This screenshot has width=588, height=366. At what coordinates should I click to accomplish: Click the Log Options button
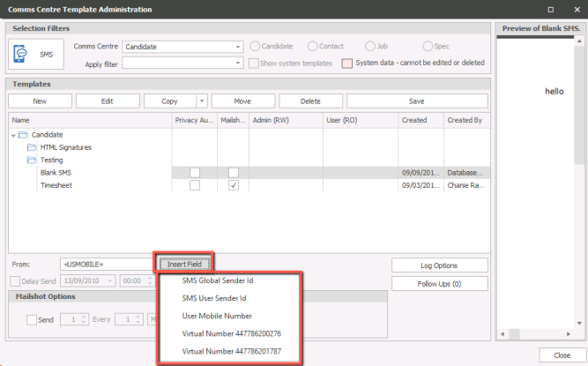tap(439, 265)
